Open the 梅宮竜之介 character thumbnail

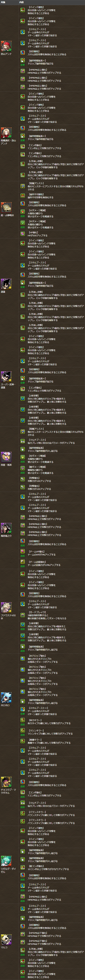tap(6, 528)
